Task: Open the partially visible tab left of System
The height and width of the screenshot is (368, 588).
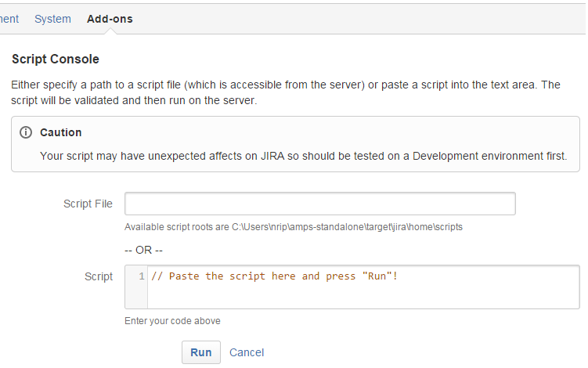Action: tap(9, 19)
